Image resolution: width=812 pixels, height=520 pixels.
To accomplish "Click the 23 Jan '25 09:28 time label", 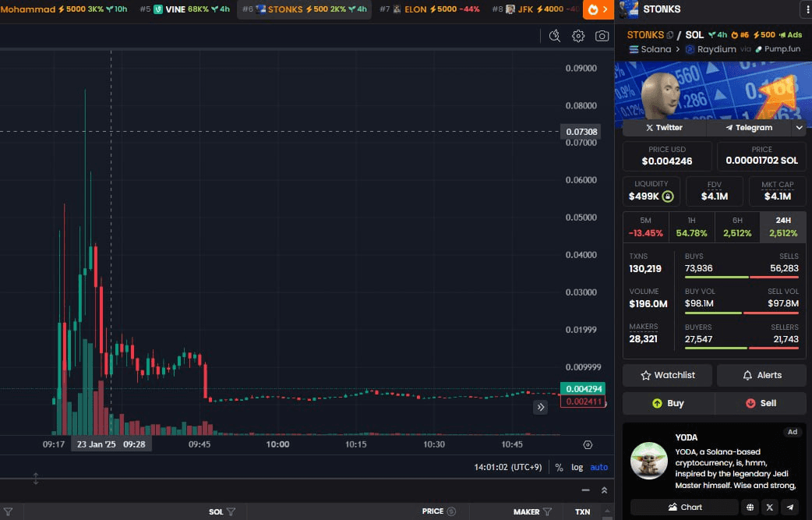I will point(111,444).
